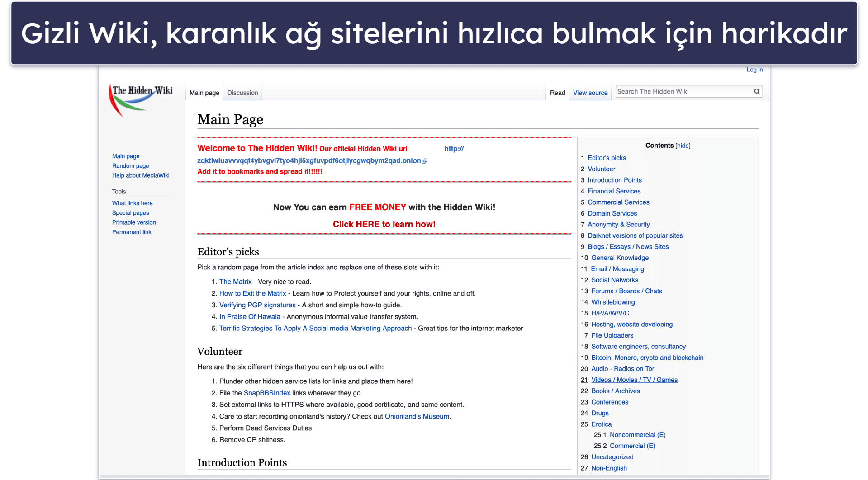
Task: Open How to Exit the Matrix
Action: 253,293
